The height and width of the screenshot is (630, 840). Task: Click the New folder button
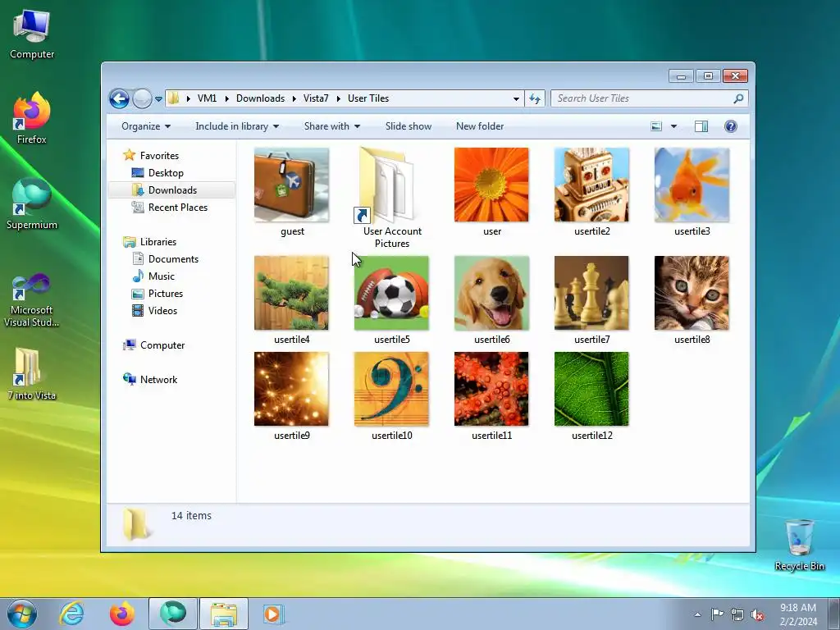[x=479, y=126]
